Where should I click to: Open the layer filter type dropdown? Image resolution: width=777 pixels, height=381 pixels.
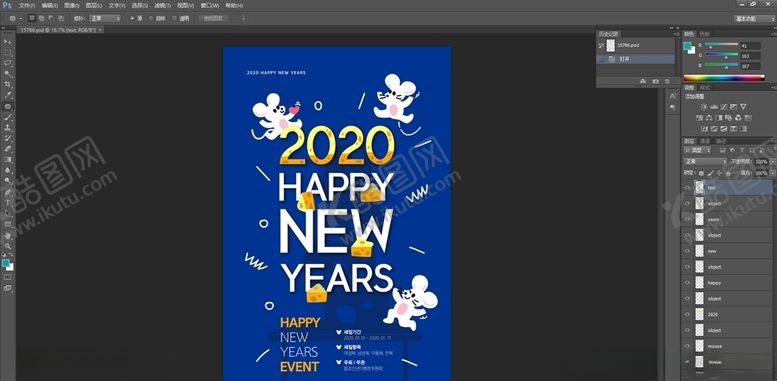tap(698, 150)
